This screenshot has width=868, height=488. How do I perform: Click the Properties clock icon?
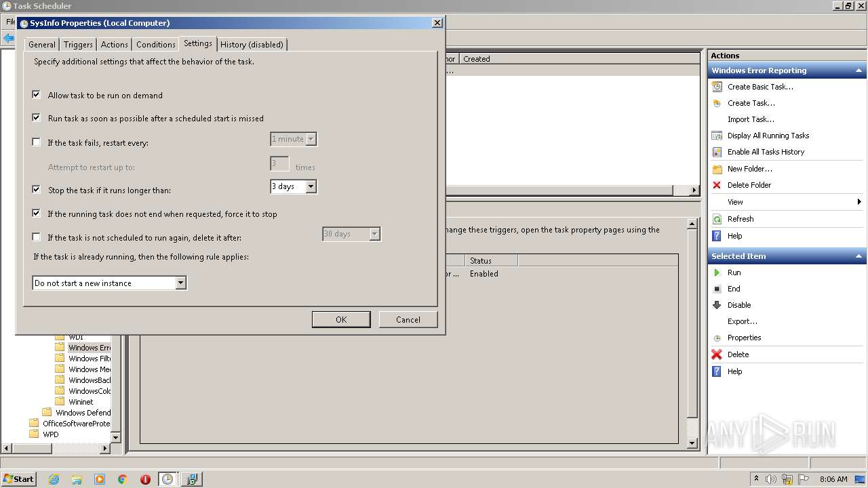pos(717,338)
